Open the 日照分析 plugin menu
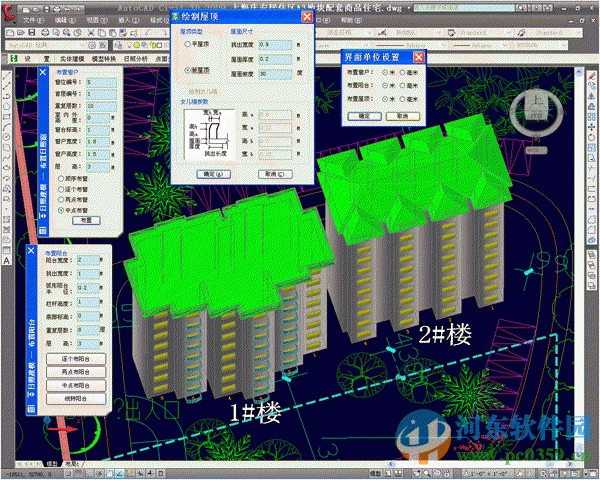Screen dimensions: 600x480 (136, 59)
